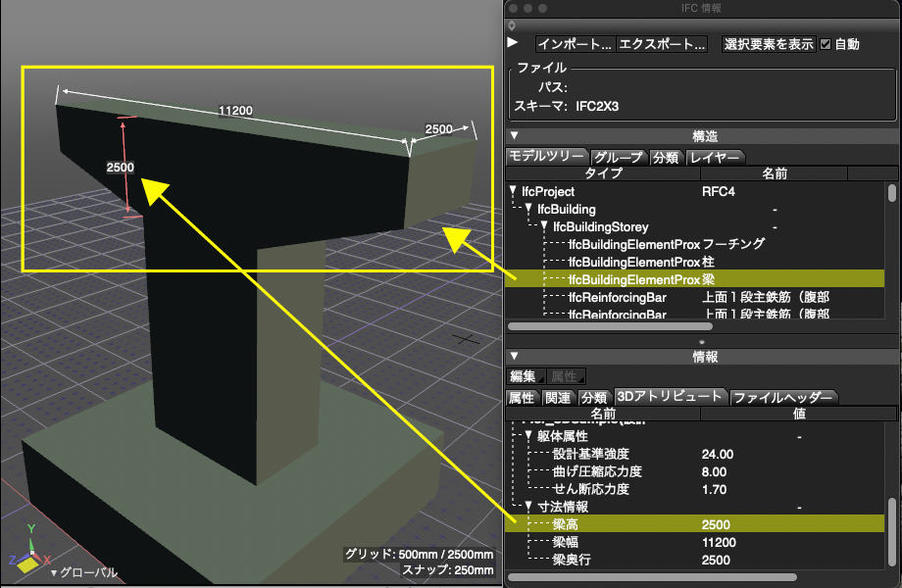Select the 設計基準強度 attribute row
902x588 pixels.
(x=695, y=454)
